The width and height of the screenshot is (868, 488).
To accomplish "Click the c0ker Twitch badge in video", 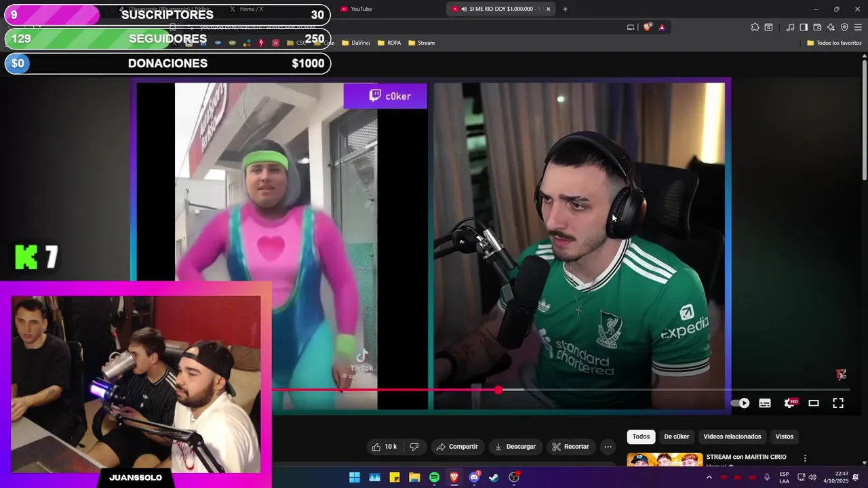I will (x=385, y=96).
